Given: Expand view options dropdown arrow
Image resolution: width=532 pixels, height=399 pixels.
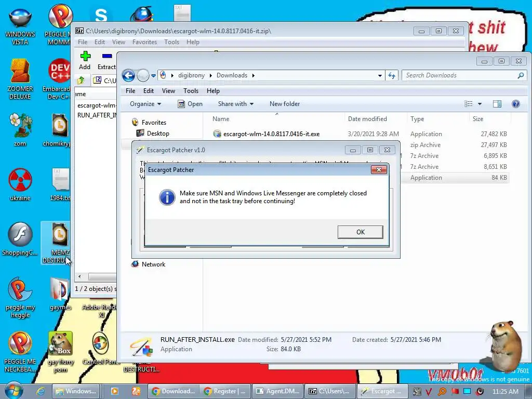Looking at the screenshot, I should 480,104.
